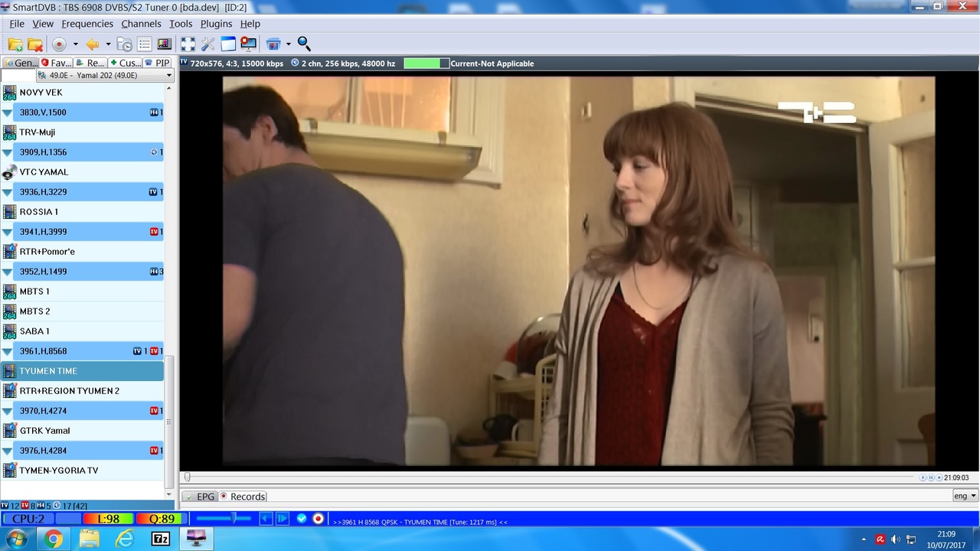Click the next channel arrow button
980x551 pixels.
283,519
